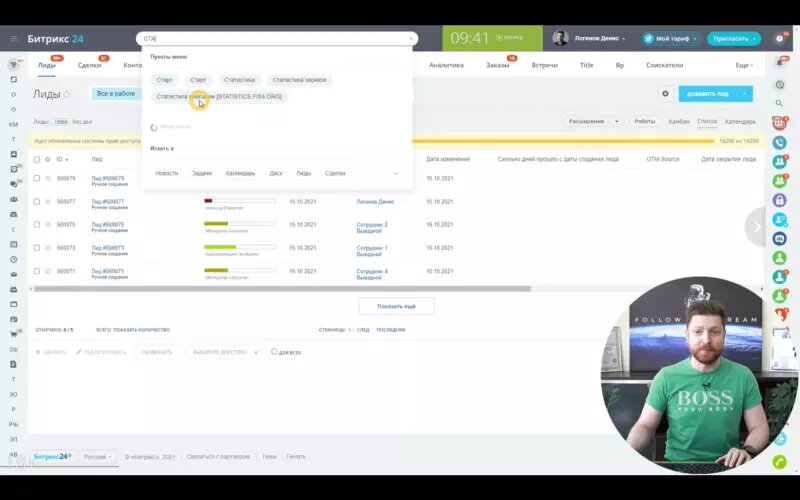Switch to the Канбан view
Image resolution: width=800 pixels, height=500 pixels.
pos(679,121)
